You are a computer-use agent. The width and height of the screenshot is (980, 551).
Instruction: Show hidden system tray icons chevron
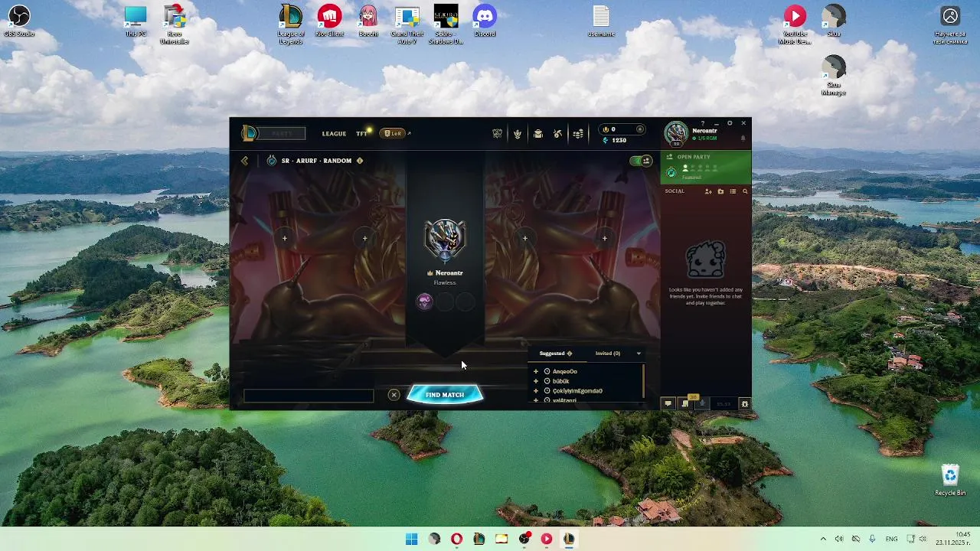point(823,539)
